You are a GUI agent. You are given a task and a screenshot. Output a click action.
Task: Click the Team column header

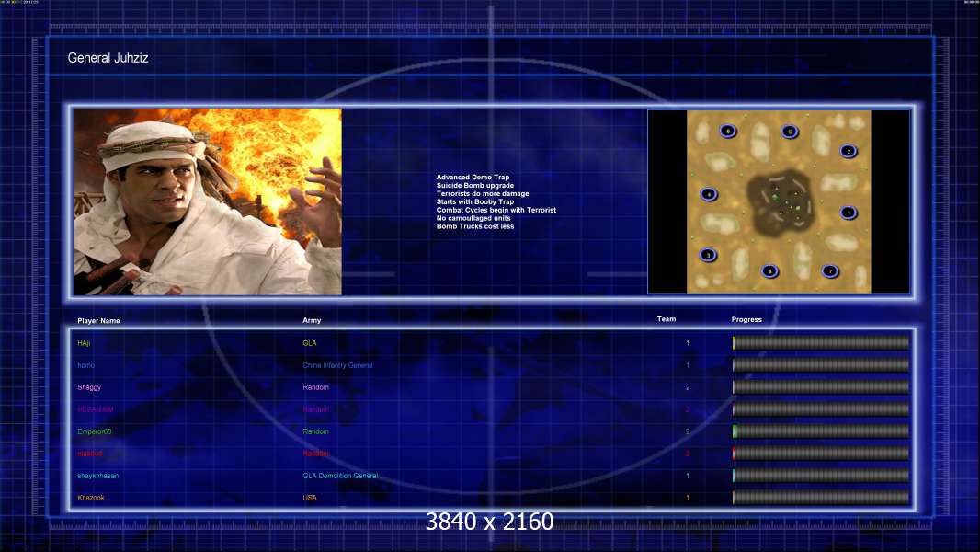667,319
